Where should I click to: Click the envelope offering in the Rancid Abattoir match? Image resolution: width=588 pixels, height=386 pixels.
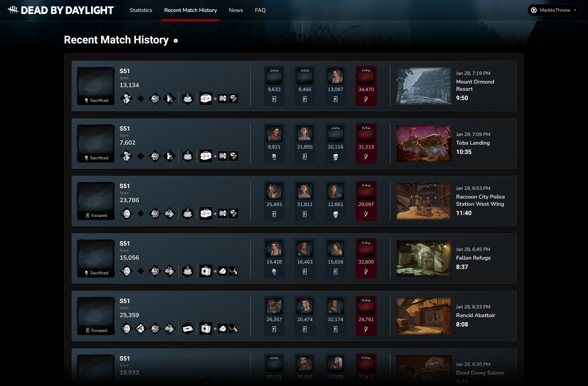click(x=188, y=328)
